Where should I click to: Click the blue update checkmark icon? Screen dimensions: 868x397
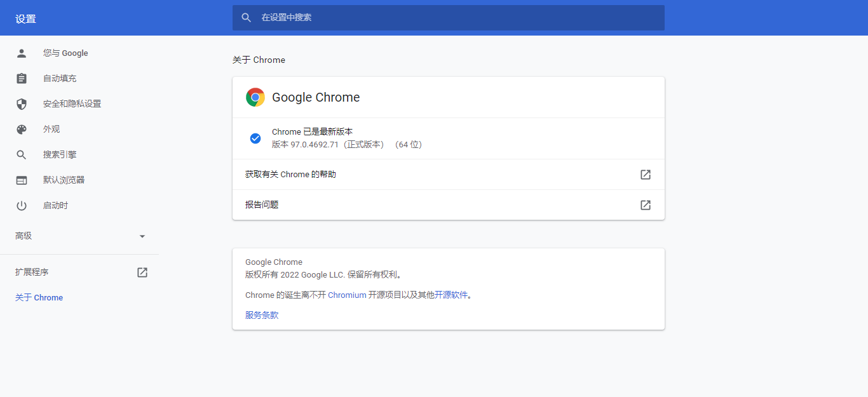[255, 138]
